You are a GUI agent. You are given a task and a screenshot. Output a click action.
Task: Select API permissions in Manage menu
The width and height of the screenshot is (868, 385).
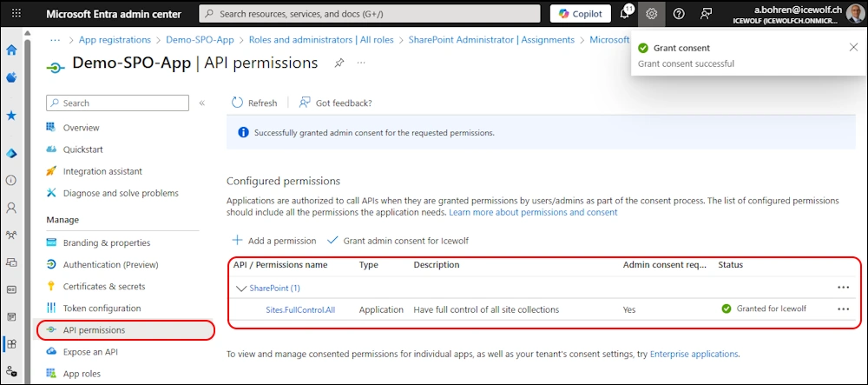[94, 330]
